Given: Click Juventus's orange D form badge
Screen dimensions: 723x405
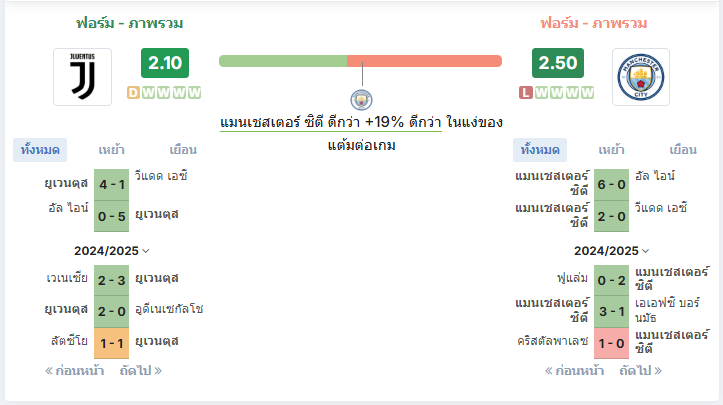Looking at the screenshot, I should [133, 93].
